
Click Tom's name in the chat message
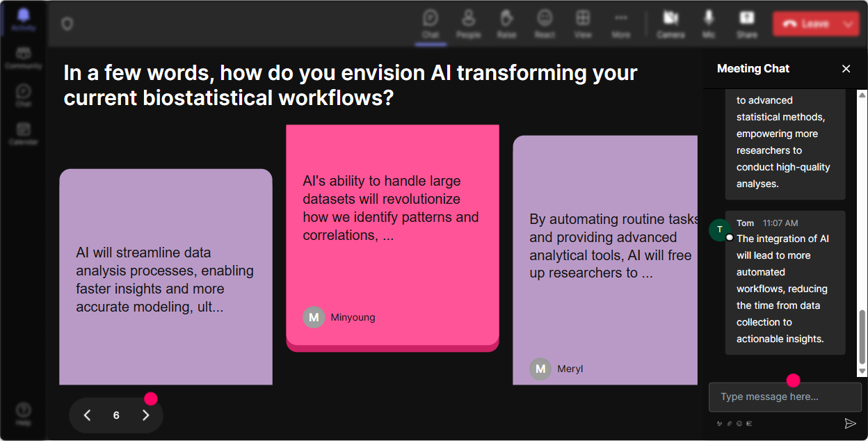tap(745, 223)
